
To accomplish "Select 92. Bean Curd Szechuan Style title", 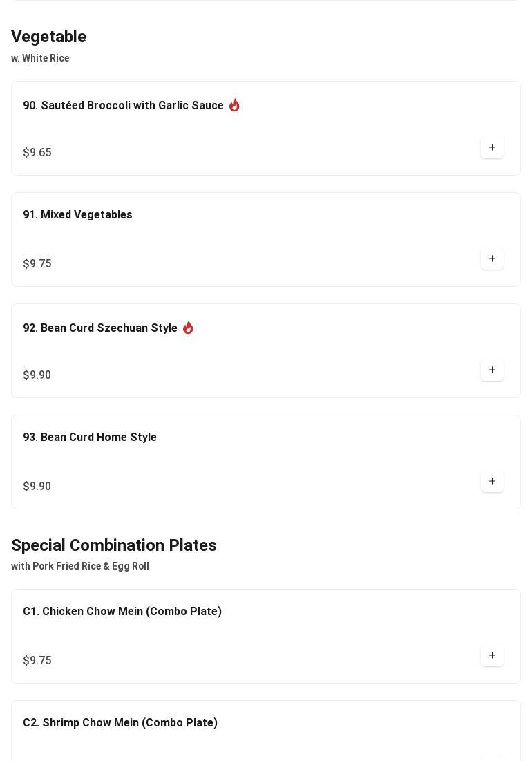I will point(100,328).
